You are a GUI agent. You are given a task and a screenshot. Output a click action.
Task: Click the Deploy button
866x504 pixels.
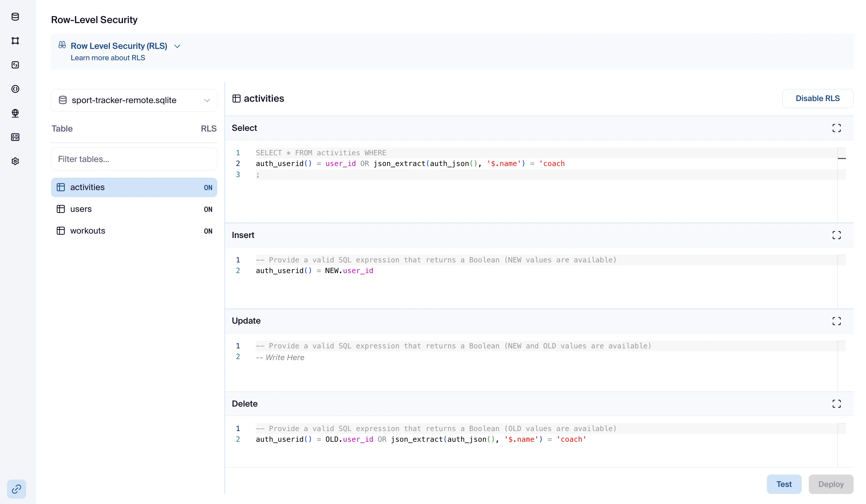(831, 484)
